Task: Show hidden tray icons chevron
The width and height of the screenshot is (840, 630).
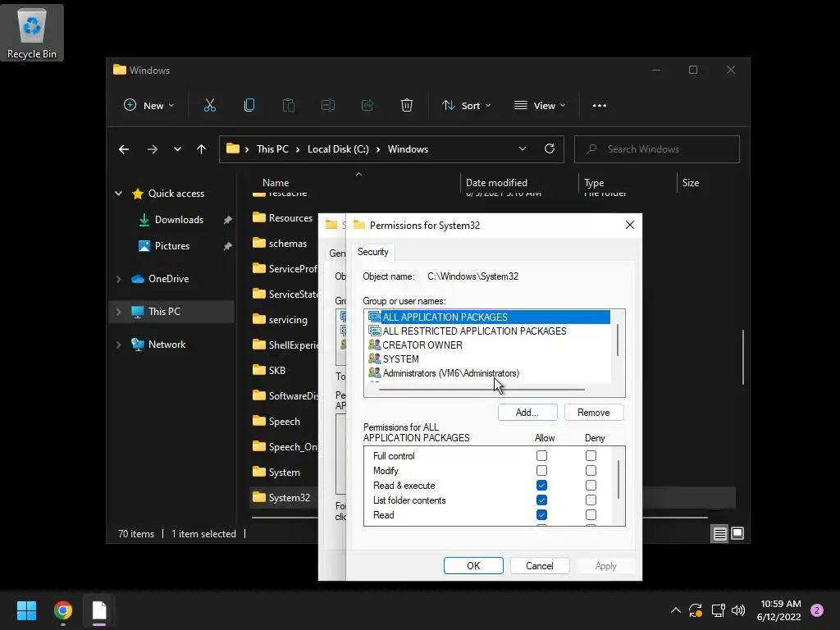Action: pyautogui.click(x=676, y=610)
